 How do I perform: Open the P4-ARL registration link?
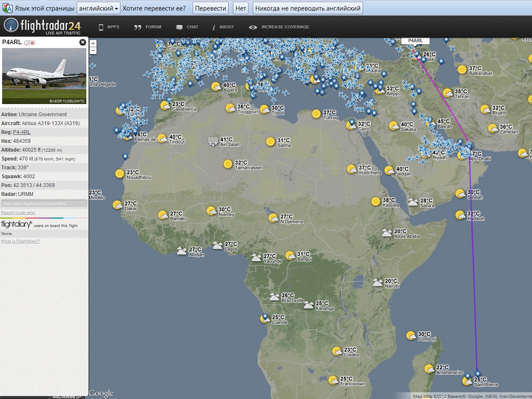[21, 132]
